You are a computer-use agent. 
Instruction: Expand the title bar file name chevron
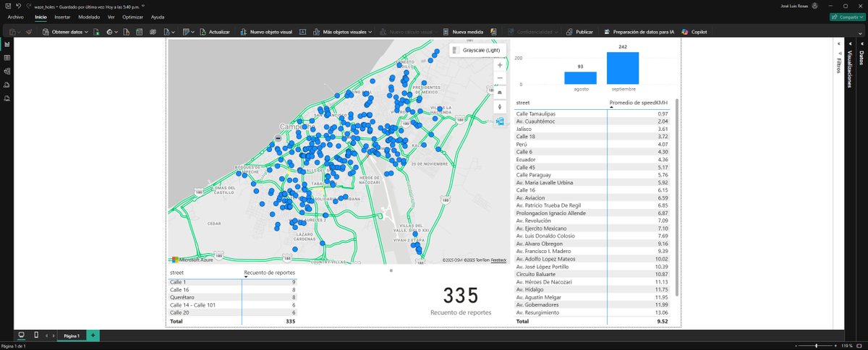(143, 6)
